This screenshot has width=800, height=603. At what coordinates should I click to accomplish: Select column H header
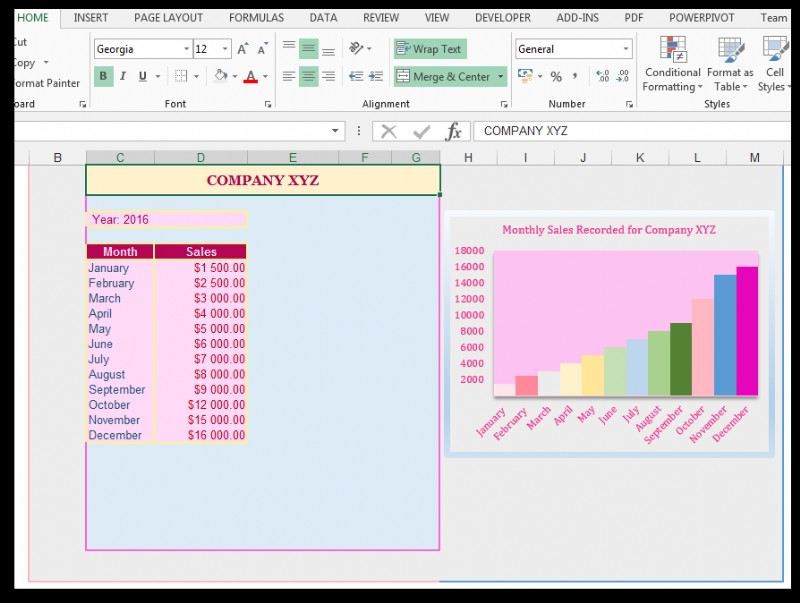click(x=468, y=158)
